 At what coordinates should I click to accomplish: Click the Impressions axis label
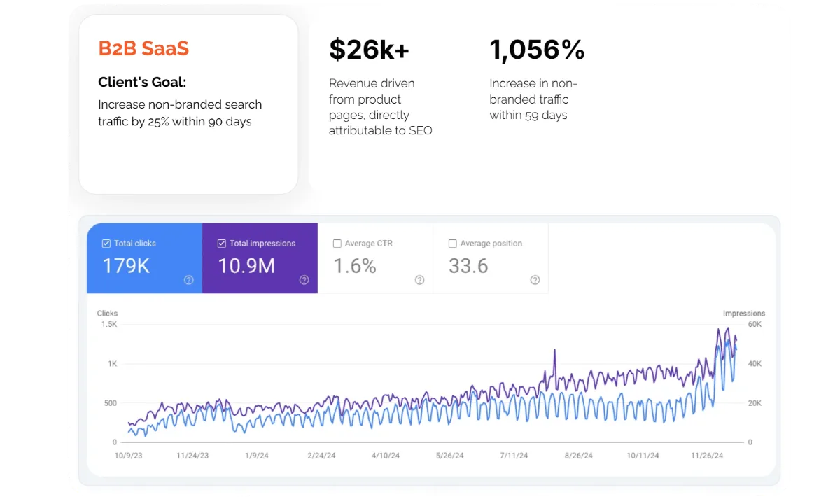(744, 314)
